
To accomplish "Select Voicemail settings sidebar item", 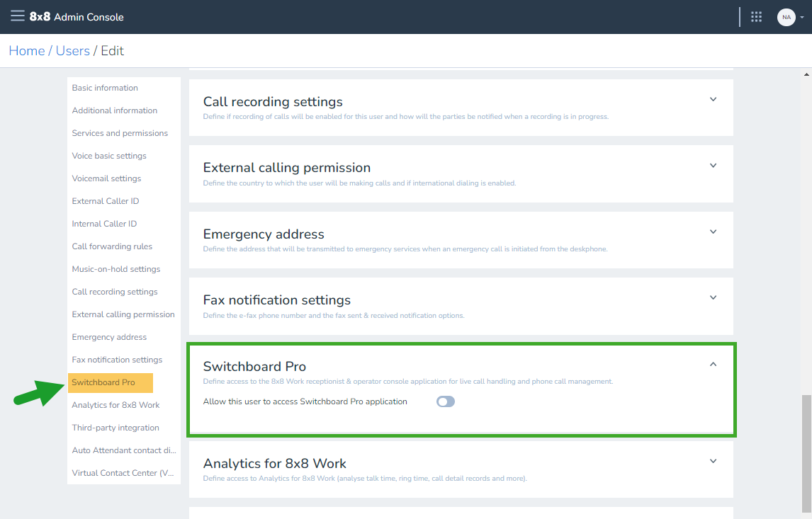I will tap(107, 178).
